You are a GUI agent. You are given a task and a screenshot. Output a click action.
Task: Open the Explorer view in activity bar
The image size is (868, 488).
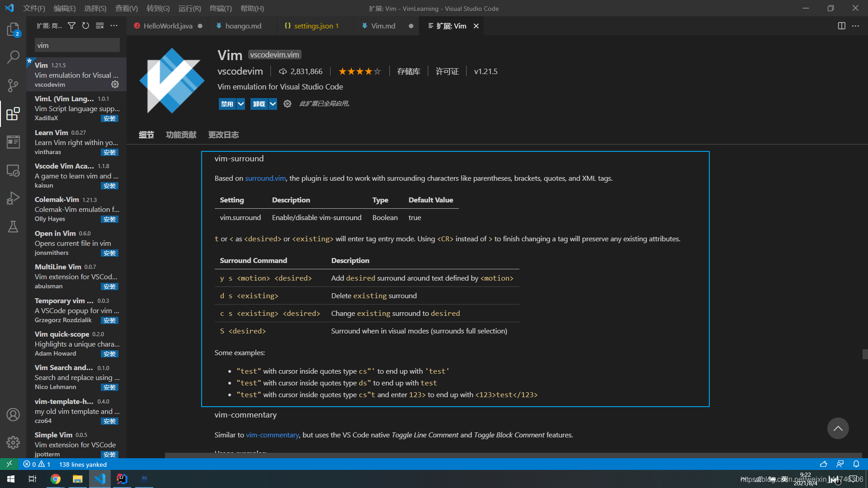[x=13, y=30]
